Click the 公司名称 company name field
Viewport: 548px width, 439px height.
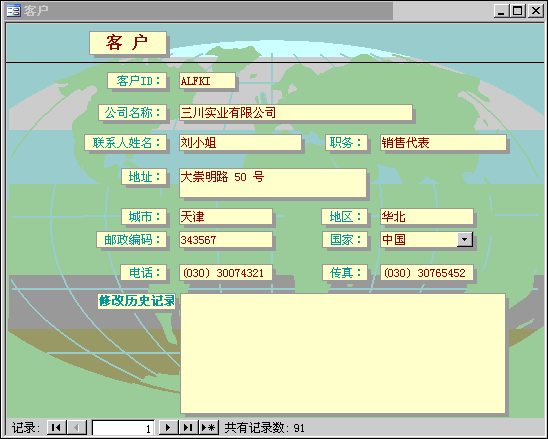[x=296, y=113]
